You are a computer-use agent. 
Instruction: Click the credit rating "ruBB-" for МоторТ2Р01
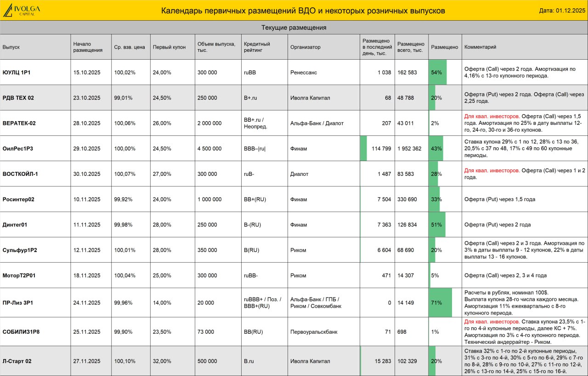[x=251, y=275]
